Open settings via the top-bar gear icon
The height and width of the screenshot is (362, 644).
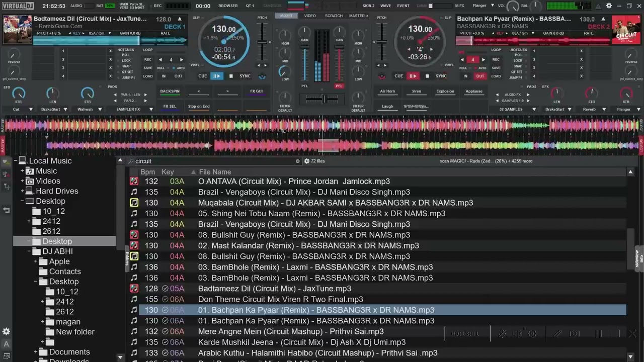(x=609, y=6)
